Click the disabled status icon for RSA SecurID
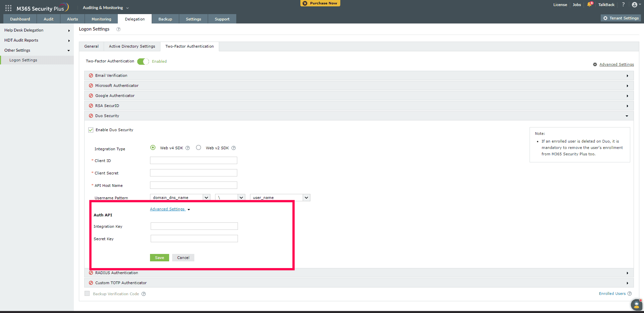The image size is (644, 313). 91,106
